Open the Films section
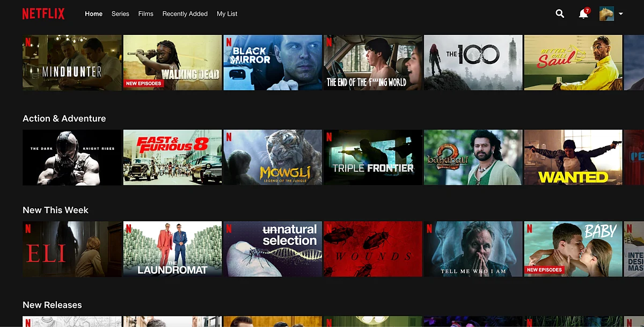Screen dimensions: 644x327 point(146,14)
